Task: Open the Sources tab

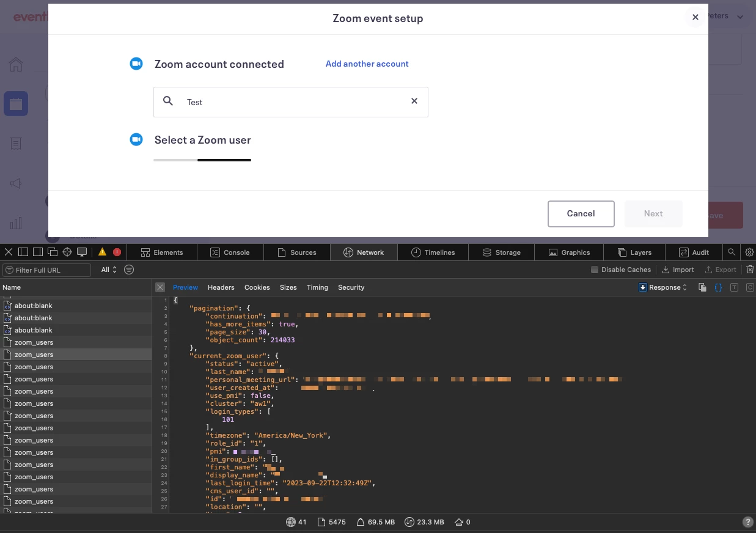Action: (x=297, y=252)
